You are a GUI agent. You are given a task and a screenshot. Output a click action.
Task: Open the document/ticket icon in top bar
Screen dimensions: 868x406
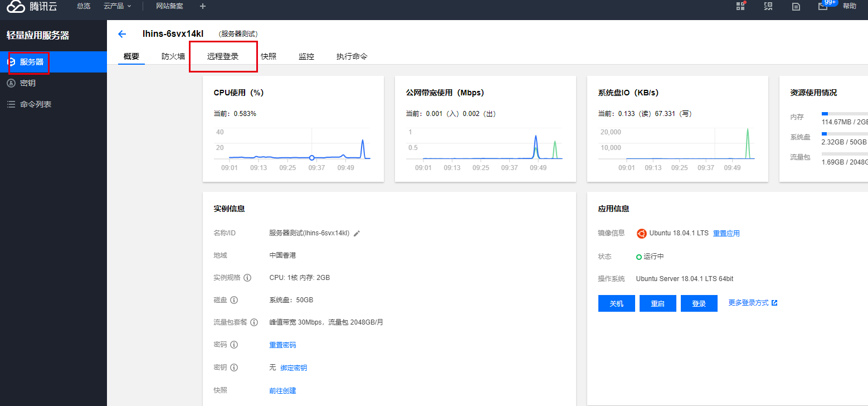coord(797,7)
